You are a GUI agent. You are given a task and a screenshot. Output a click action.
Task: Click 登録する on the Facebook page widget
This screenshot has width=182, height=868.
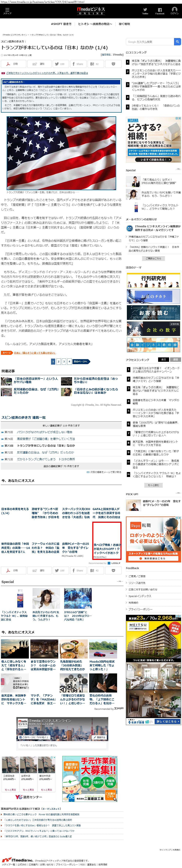coord(99,737)
